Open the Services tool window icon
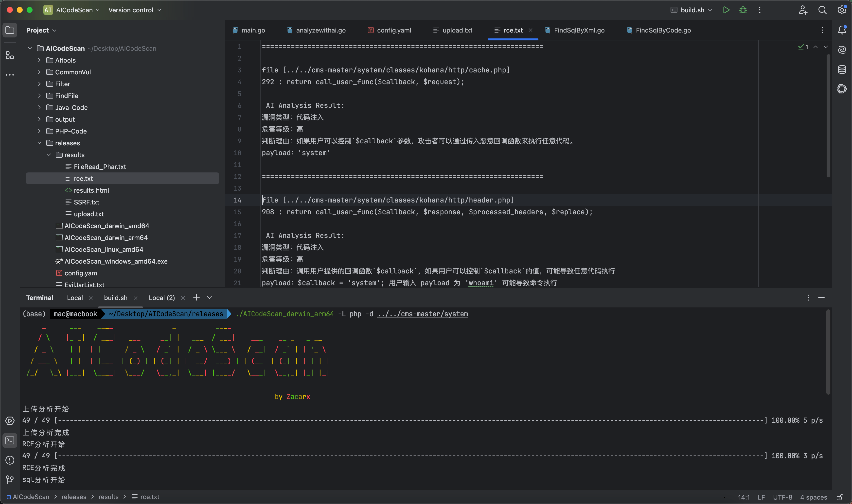The width and height of the screenshot is (852, 504). (10, 420)
